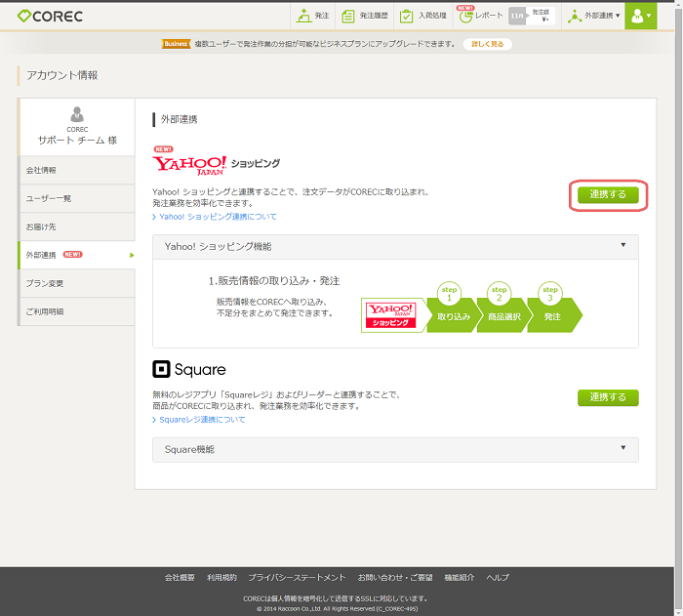Click the COREC logo
Viewport: 683px width, 616px height.
click(50, 17)
